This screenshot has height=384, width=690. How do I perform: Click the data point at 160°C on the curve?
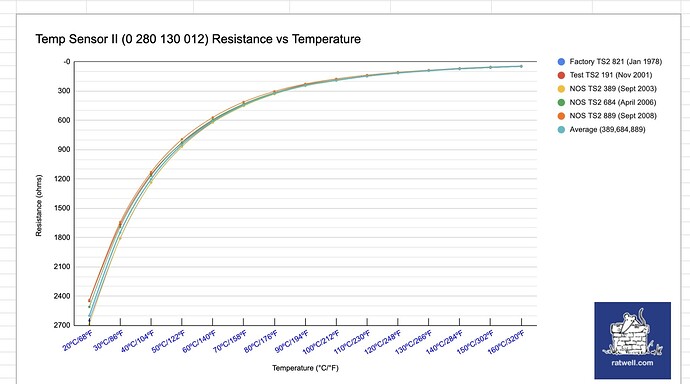point(521,66)
